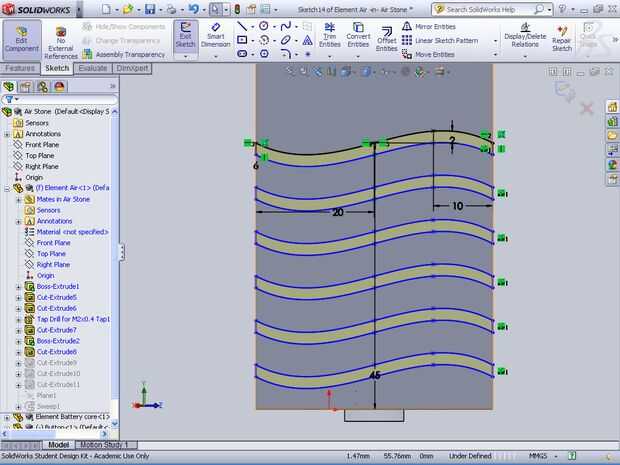Select the Circle sketch tool

click(264, 26)
